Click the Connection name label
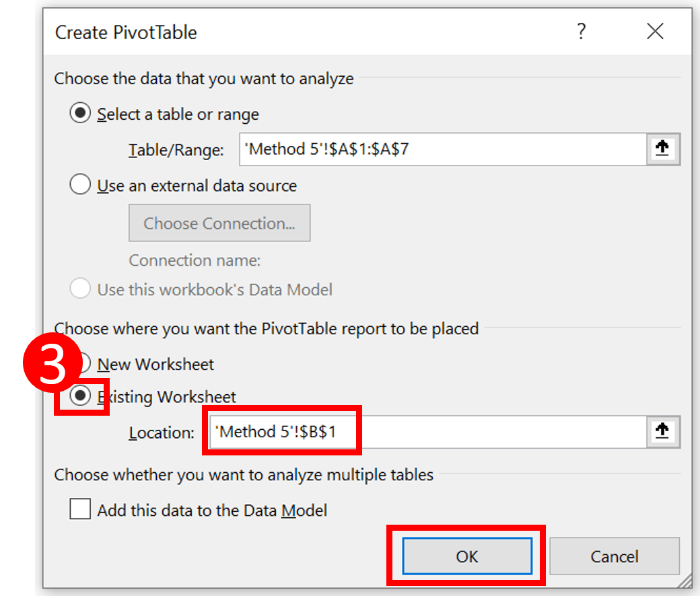 click(194, 260)
